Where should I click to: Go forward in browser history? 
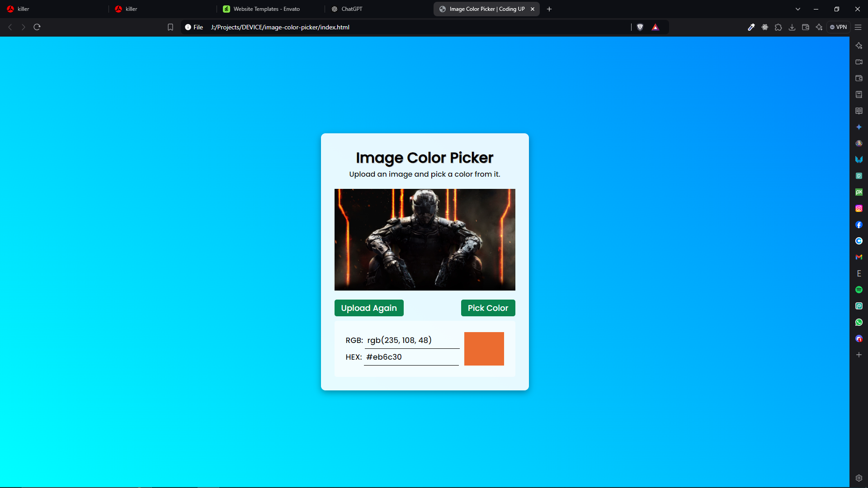24,27
